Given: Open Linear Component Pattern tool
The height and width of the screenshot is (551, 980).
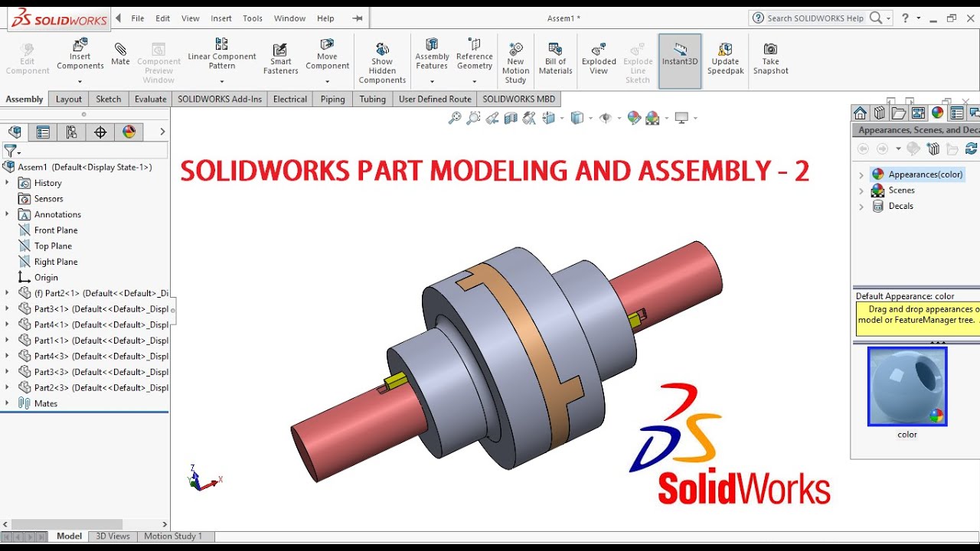Looking at the screenshot, I should pyautogui.click(x=222, y=54).
